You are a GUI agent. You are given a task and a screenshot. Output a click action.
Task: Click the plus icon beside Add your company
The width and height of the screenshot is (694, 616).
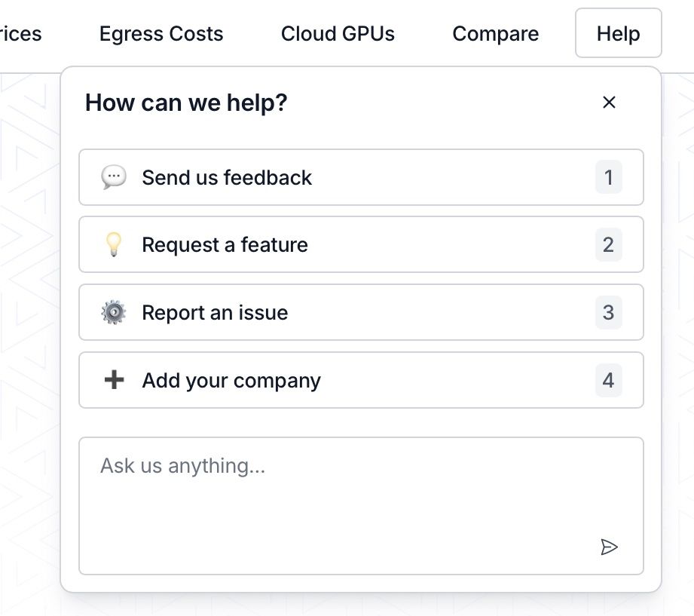point(114,380)
